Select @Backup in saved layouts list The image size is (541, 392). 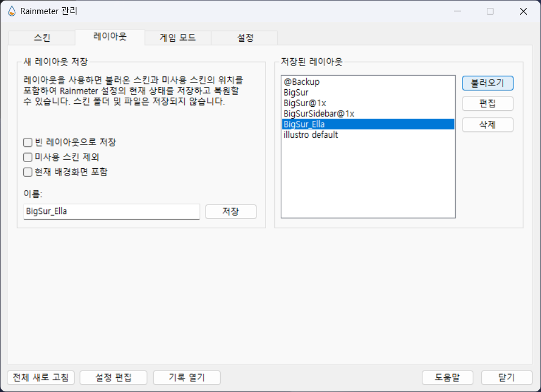(x=368, y=82)
